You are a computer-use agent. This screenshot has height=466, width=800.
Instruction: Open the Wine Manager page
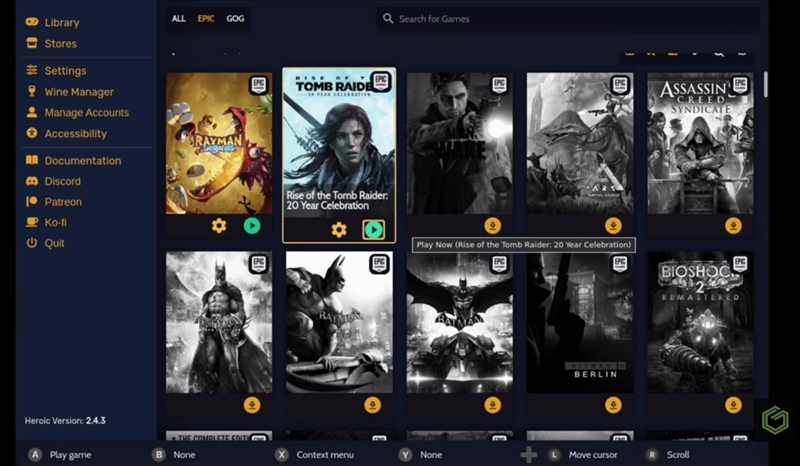[x=70, y=92]
